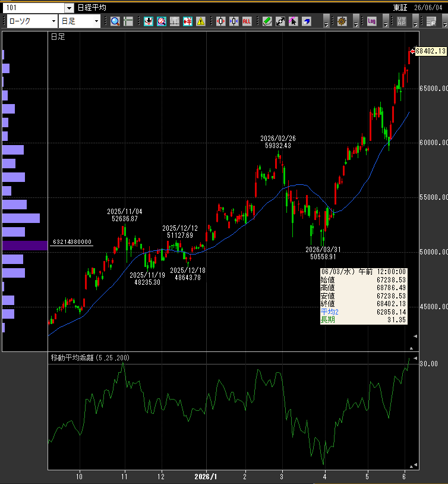
Task: Click the yellow warning triangle icon
Action: [201, 21]
